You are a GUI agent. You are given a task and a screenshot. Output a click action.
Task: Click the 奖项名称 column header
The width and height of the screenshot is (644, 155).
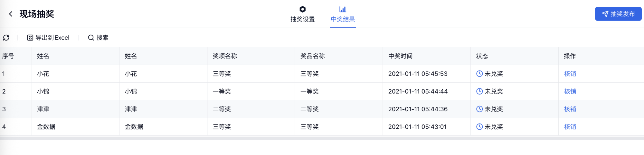[225, 56]
